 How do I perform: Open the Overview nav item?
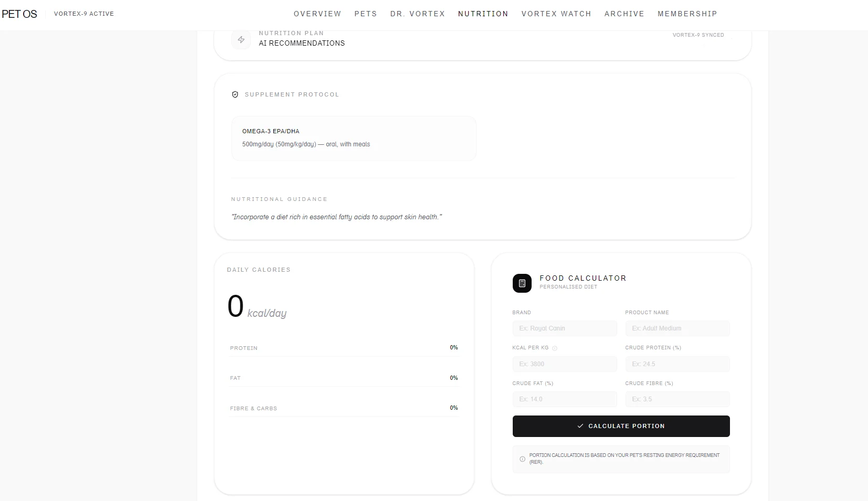pos(317,14)
